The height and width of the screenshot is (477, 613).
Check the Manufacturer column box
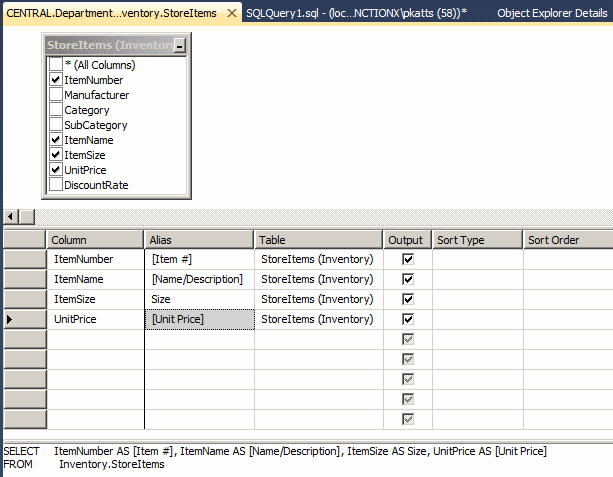tap(56, 95)
